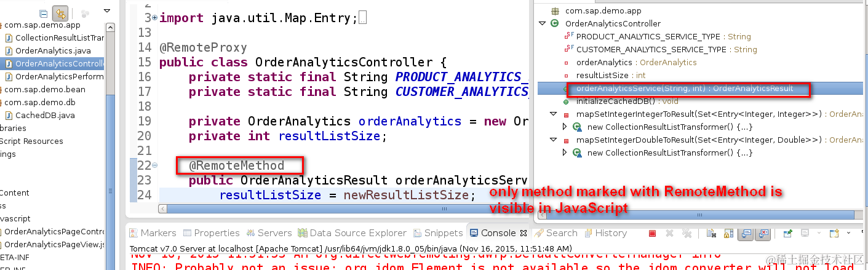The image size is (868, 270).
Task: Close the Console tab
Action: pyautogui.click(x=524, y=233)
